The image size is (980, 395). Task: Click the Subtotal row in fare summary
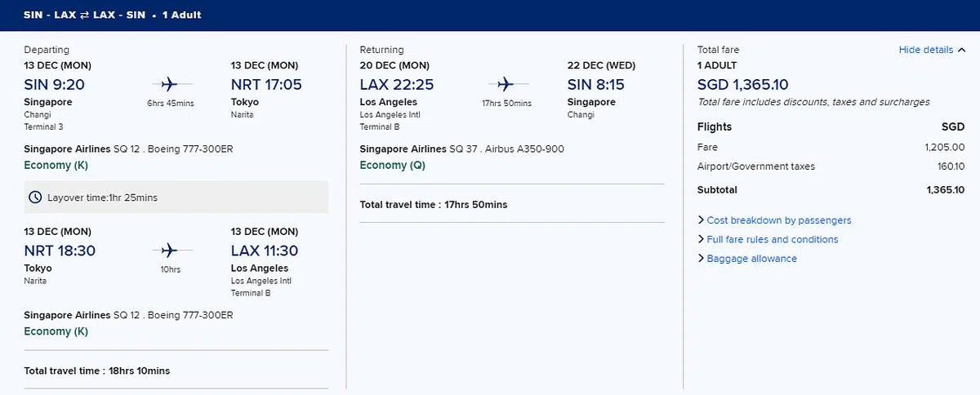point(831,190)
